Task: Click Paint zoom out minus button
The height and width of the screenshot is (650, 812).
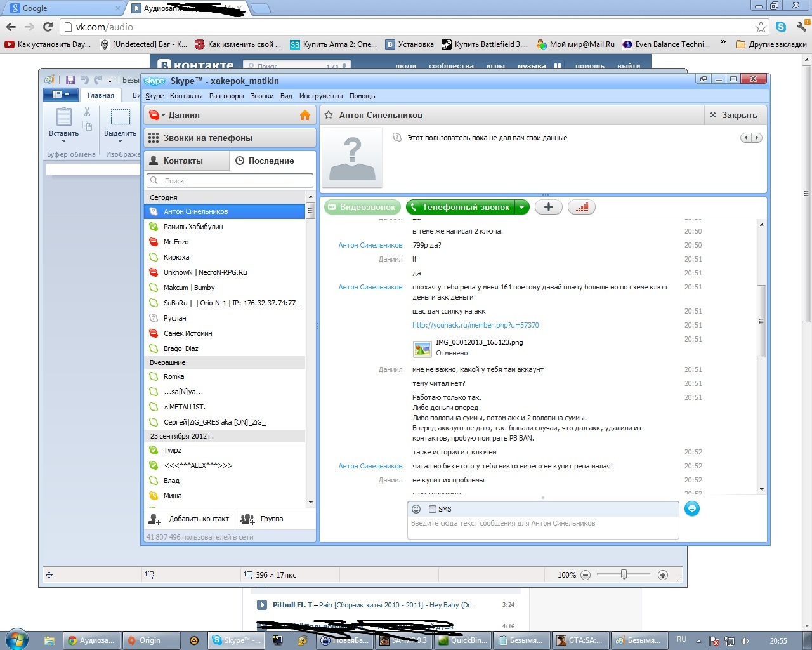Action: tap(586, 575)
